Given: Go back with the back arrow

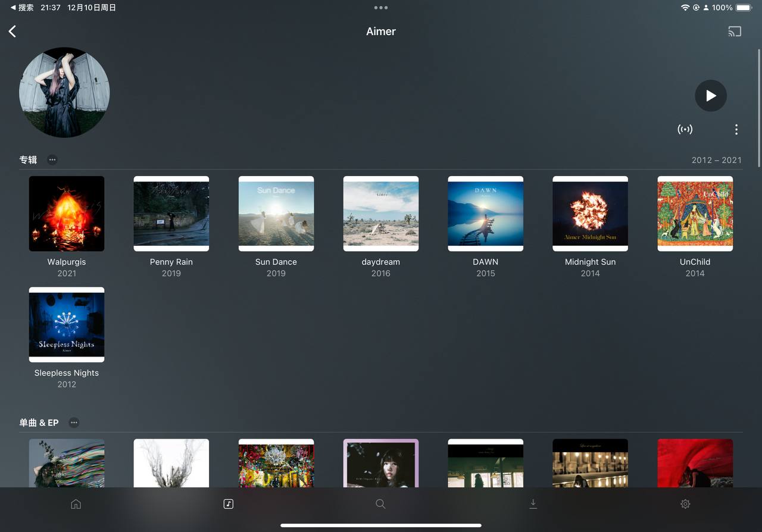Looking at the screenshot, I should 12,31.
